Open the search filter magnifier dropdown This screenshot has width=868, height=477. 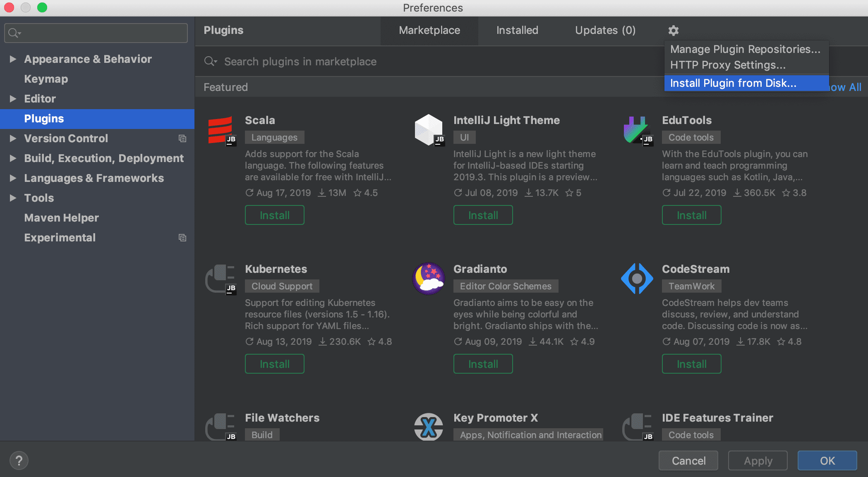coord(14,33)
